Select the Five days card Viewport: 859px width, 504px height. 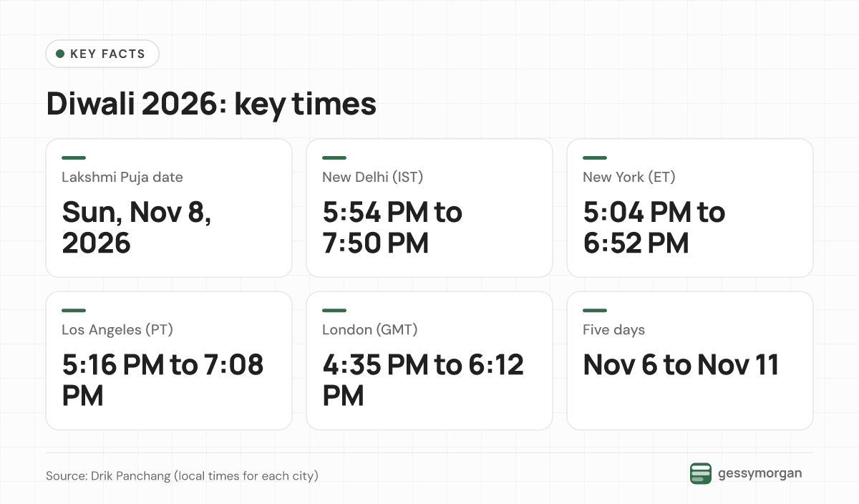pos(690,361)
